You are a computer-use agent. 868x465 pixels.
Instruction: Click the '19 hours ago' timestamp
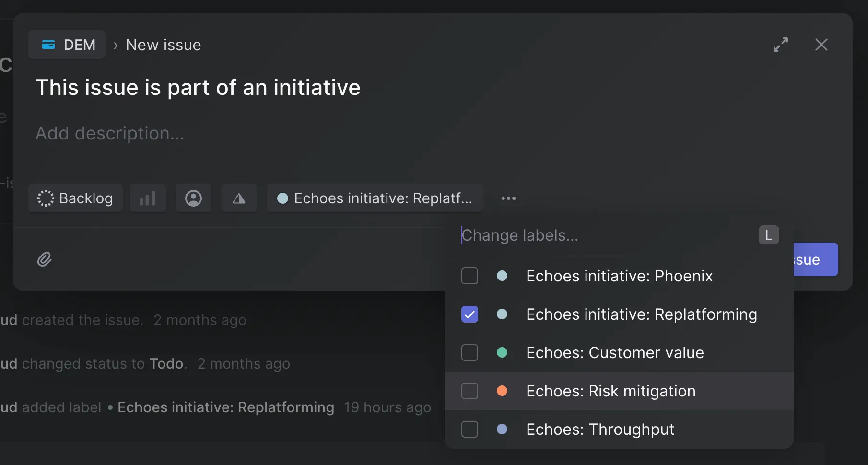pyautogui.click(x=387, y=407)
